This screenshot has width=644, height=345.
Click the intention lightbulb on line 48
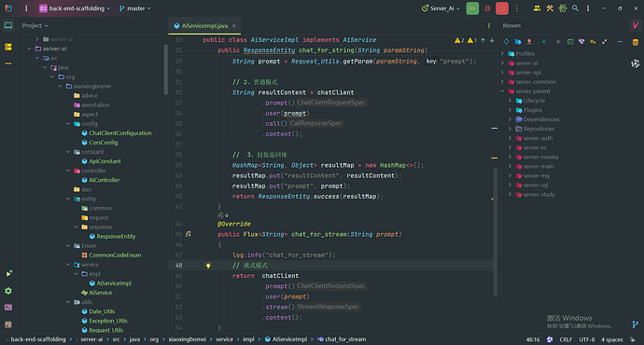click(x=208, y=266)
